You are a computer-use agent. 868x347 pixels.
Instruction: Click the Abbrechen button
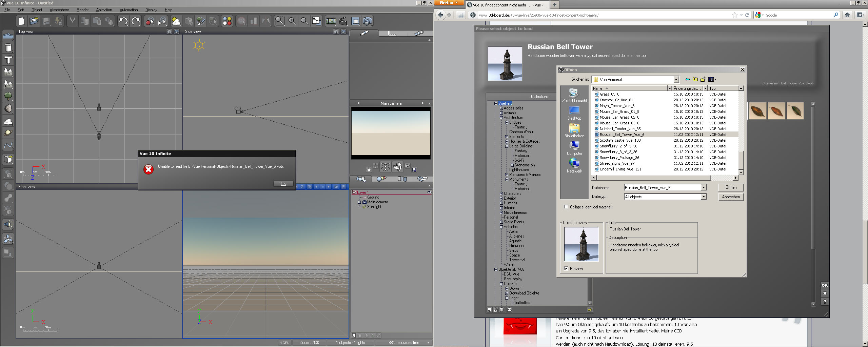tap(731, 197)
